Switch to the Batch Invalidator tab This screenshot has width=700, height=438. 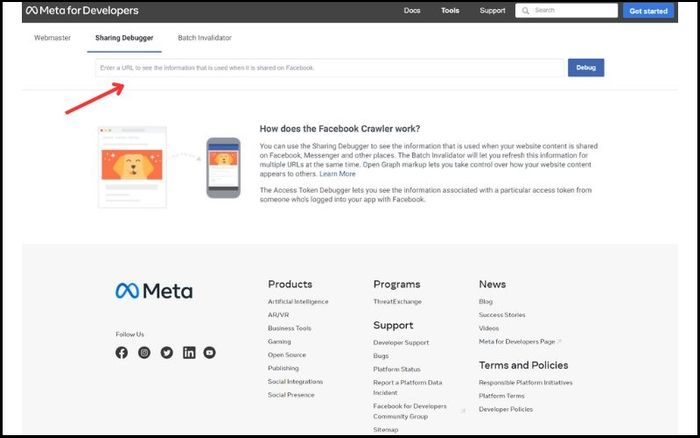(x=204, y=38)
